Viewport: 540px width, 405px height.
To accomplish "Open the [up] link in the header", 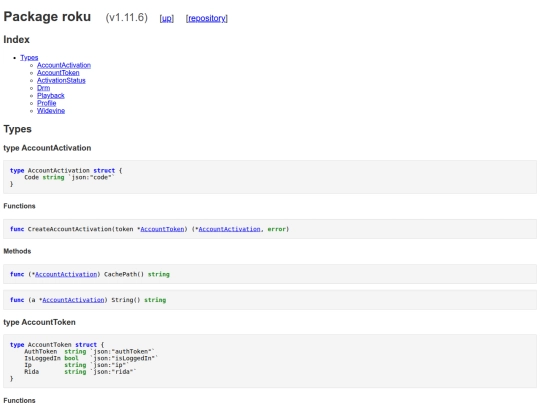I will [167, 18].
